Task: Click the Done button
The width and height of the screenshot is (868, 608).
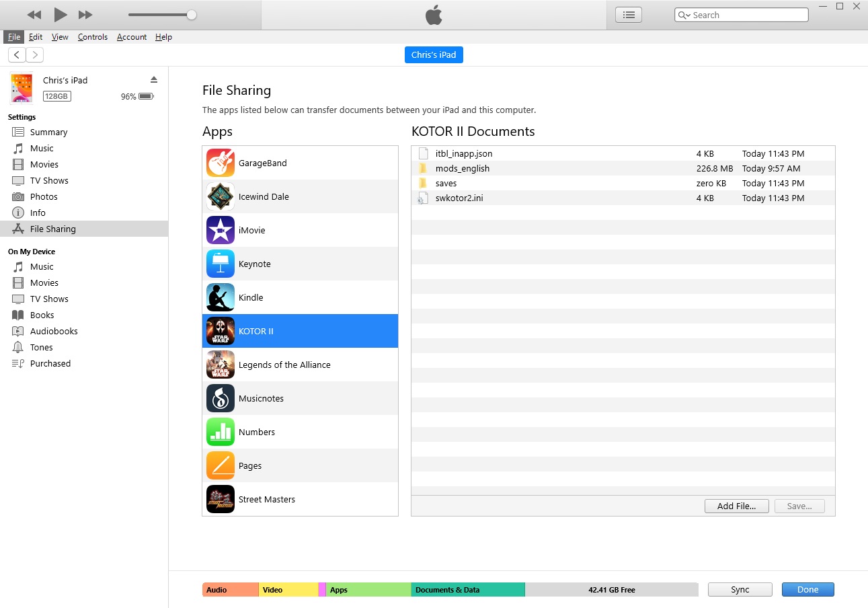Action: click(808, 589)
